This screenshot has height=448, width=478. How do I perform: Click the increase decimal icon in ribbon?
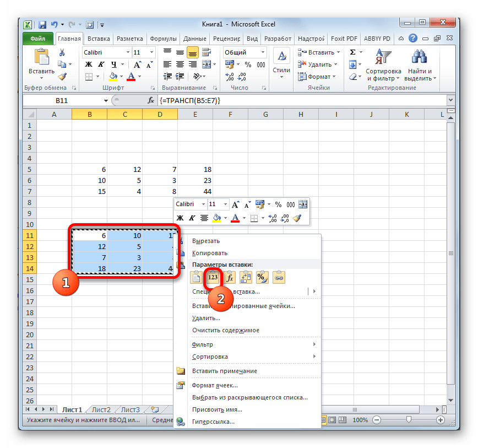230,77
